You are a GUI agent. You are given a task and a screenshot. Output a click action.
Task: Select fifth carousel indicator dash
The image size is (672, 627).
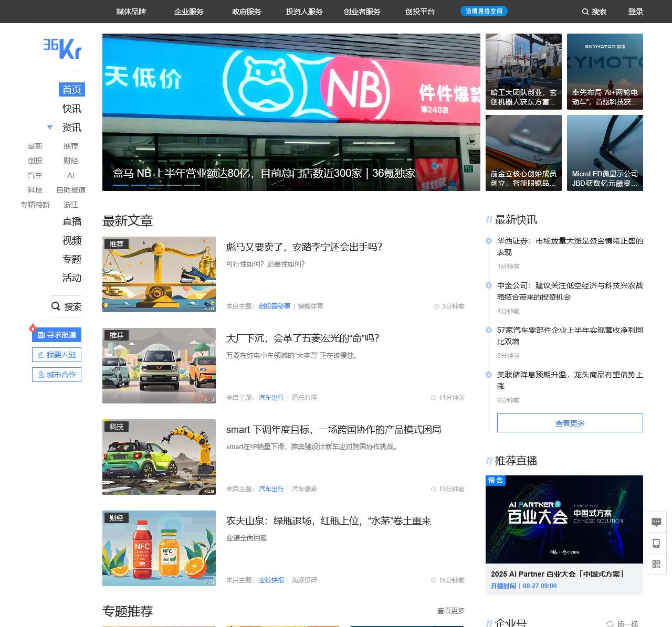[192, 185]
